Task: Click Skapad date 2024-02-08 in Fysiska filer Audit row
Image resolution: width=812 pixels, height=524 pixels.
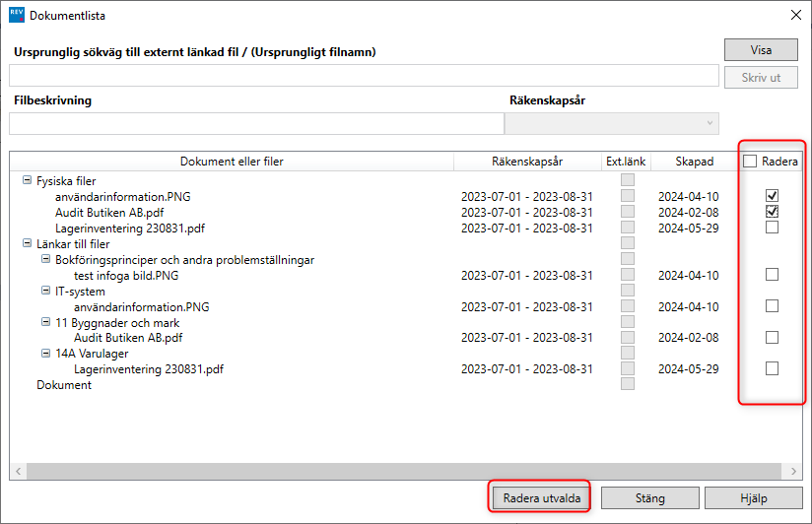Action: [x=688, y=213]
